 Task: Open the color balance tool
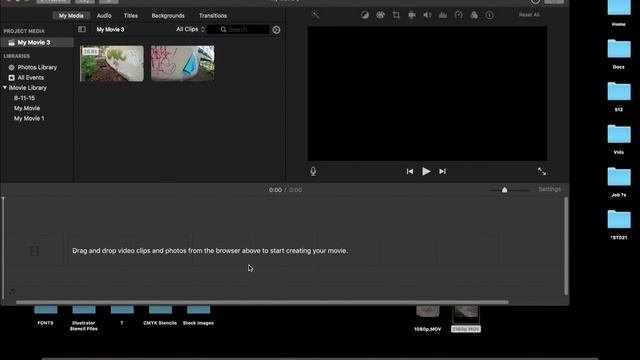pyautogui.click(x=365, y=15)
